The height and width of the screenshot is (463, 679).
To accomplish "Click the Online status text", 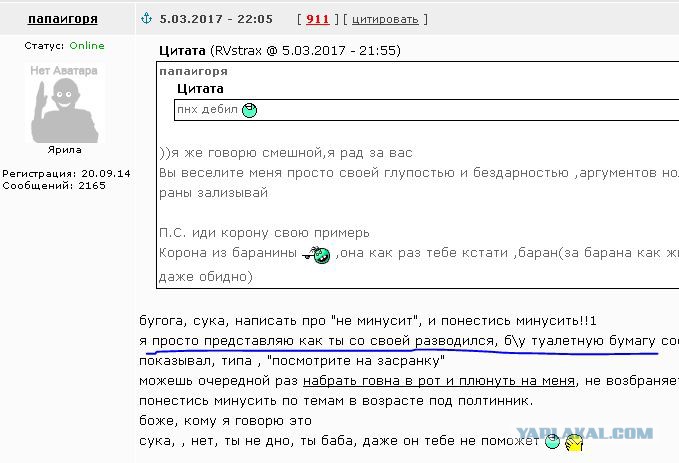I will [87, 45].
